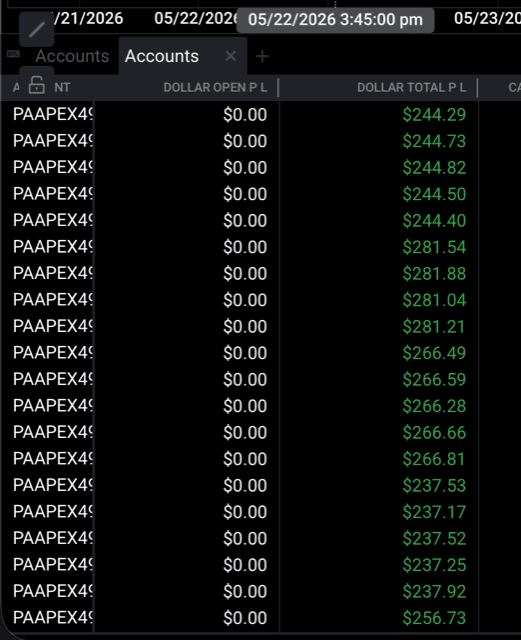Viewport: 521px width, 640px height.
Task: Select total P L value $281.21
Action: click(434, 327)
